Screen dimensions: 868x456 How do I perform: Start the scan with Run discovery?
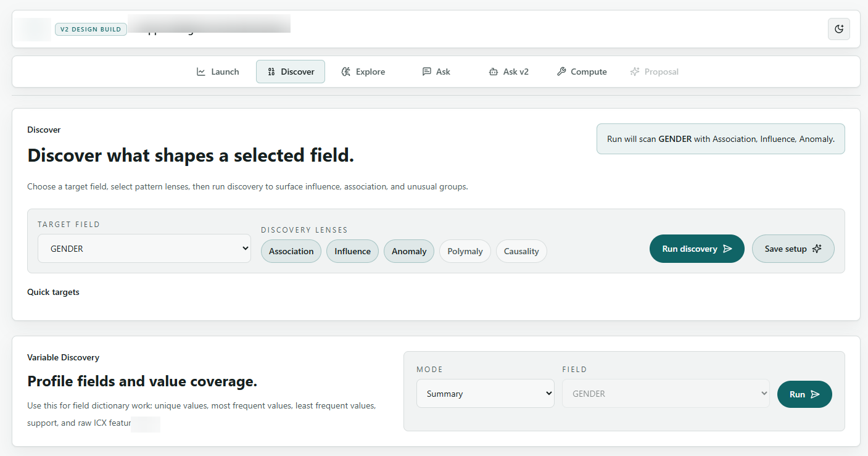tap(697, 249)
